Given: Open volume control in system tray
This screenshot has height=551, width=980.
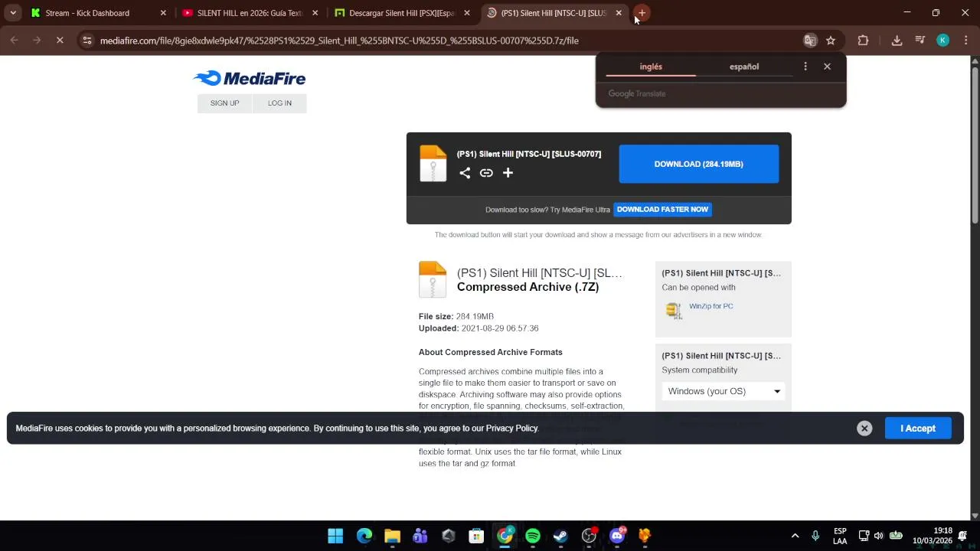Looking at the screenshot, I should click(879, 536).
